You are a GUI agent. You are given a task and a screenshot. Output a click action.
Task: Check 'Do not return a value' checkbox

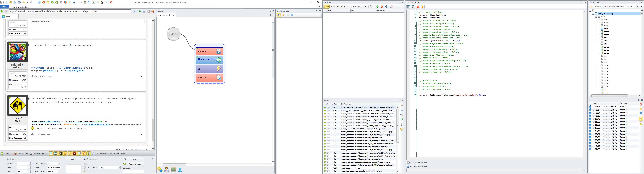(x=408, y=163)
